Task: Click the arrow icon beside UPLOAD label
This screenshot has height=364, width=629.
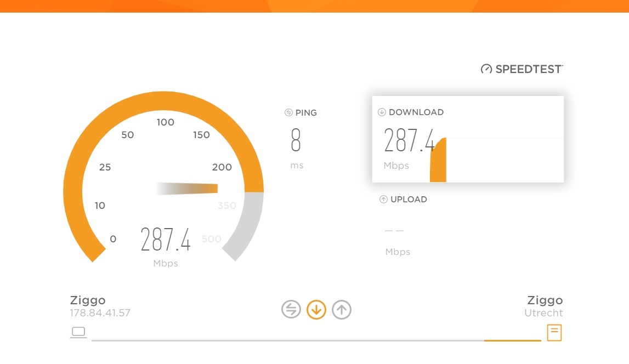Action: pos(383,200)
